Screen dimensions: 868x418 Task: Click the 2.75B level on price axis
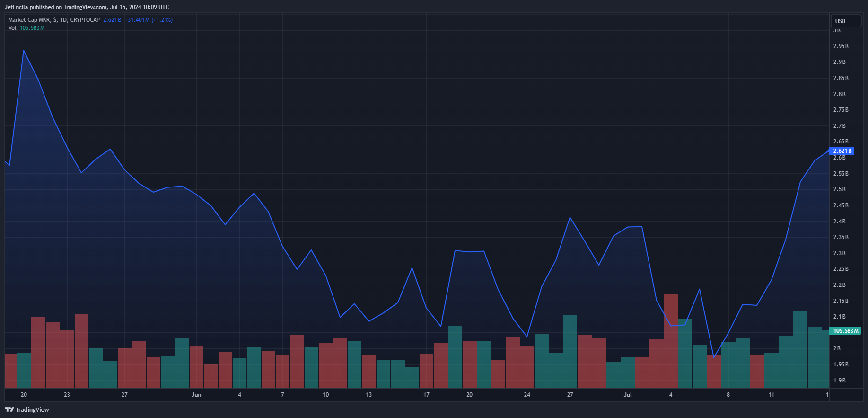pyautogui.click(x=841, y=110)
